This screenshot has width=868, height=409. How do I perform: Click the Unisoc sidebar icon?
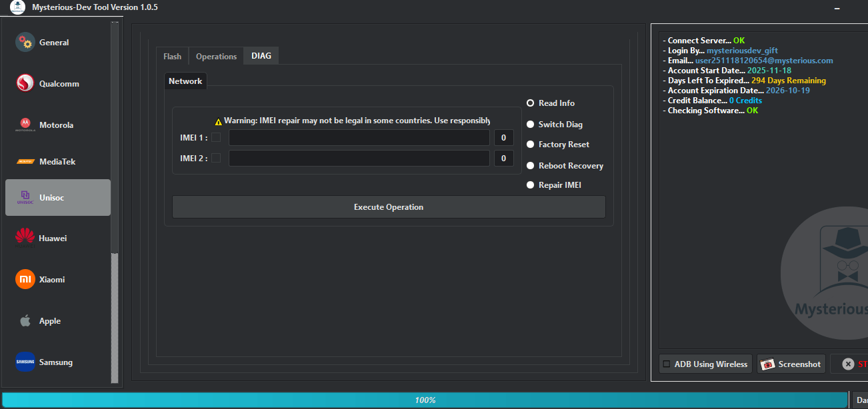(25, 197)
